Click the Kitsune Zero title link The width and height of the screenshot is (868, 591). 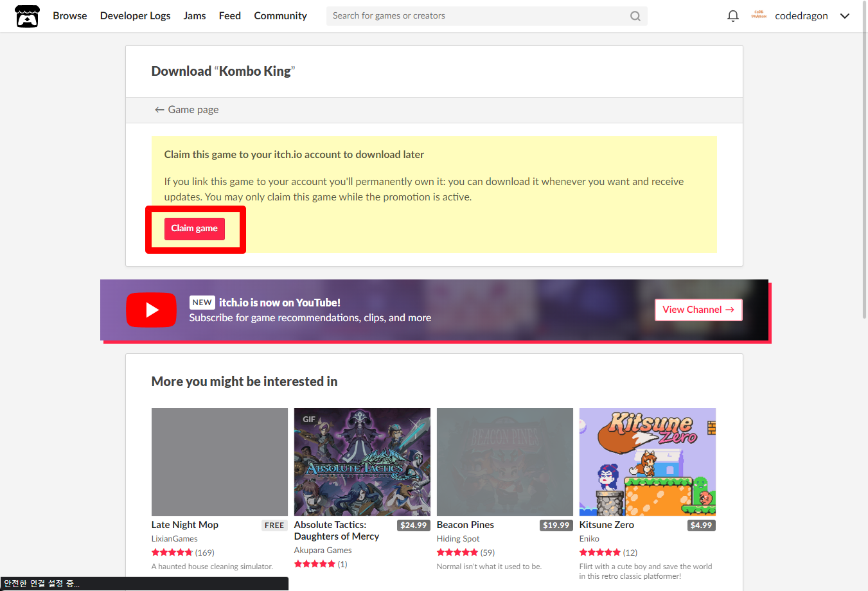click(x=607, y=525)
